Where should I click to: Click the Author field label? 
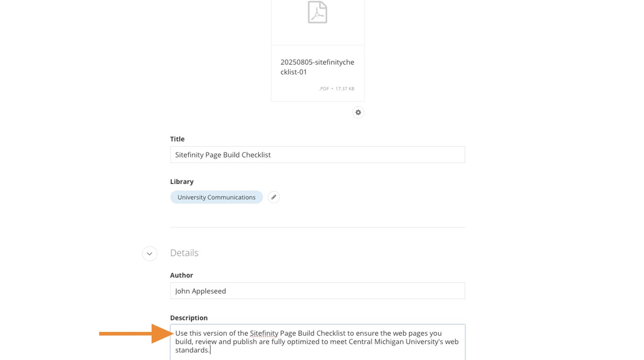[182, 275]
